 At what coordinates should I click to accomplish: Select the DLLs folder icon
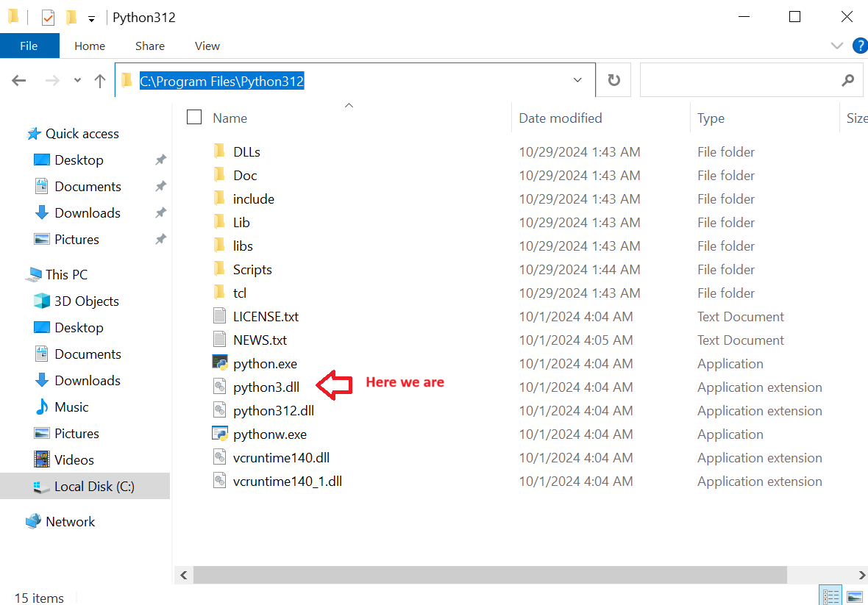219,151
